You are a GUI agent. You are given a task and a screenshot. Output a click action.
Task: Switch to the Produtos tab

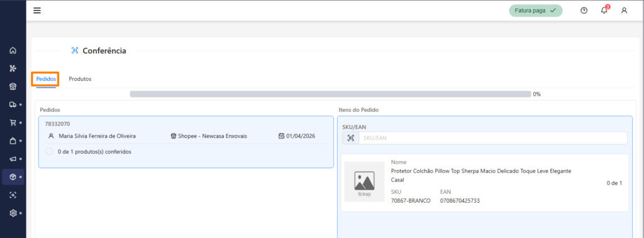click(x=80, y=78)
